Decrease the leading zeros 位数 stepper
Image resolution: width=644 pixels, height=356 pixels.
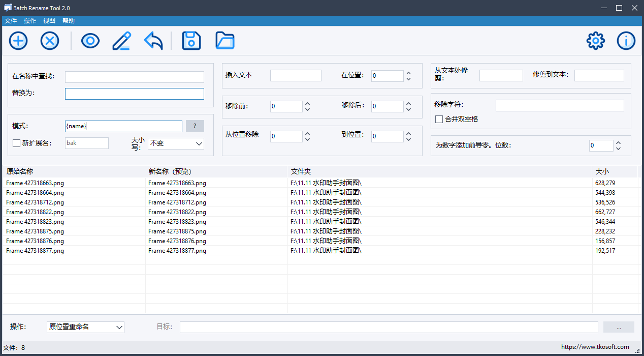[618, 149]
